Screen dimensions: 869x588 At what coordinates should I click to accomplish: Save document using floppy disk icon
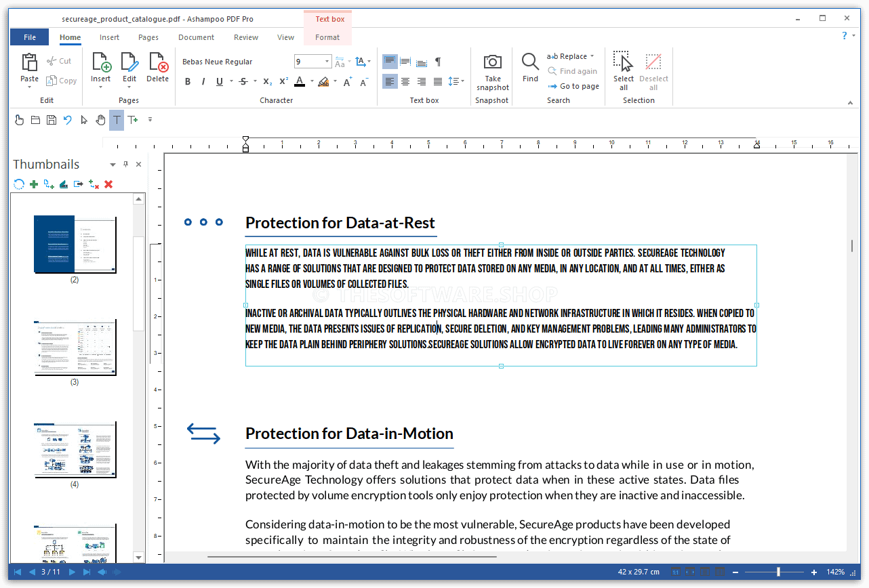coord(52,120)
